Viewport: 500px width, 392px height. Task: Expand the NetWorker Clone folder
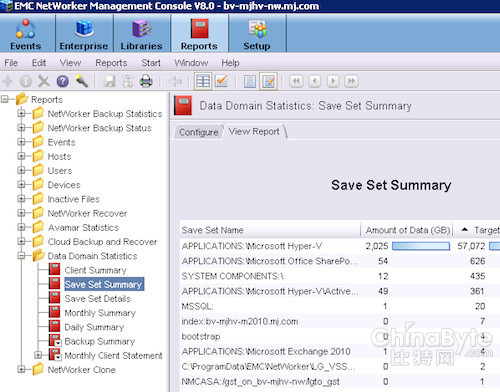tap(21, 369)
